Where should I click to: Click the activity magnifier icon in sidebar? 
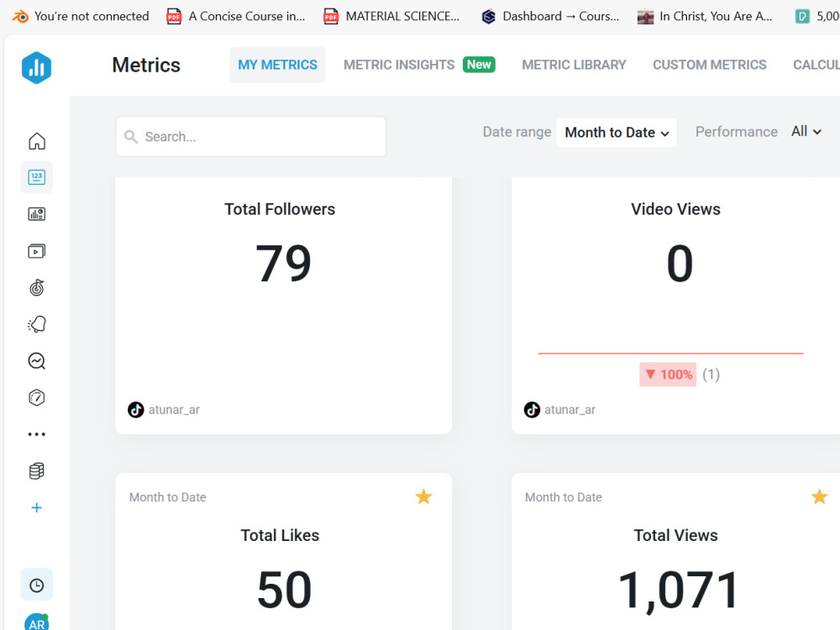[36, 361]
